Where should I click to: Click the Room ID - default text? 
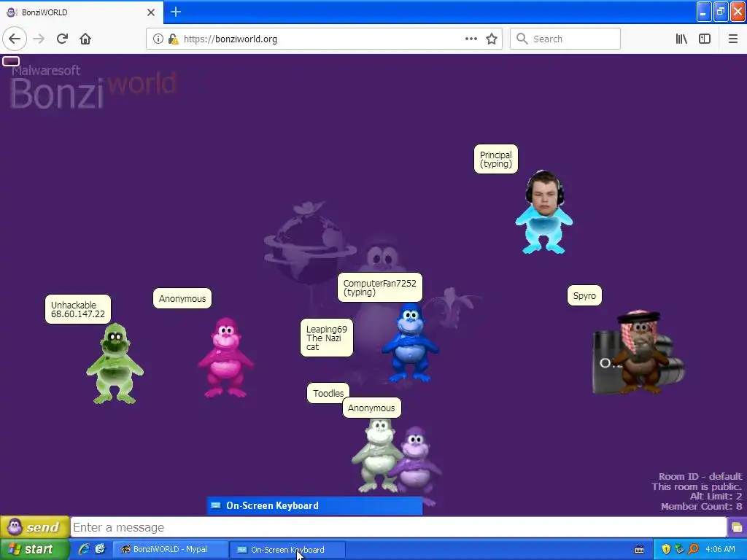700,476
